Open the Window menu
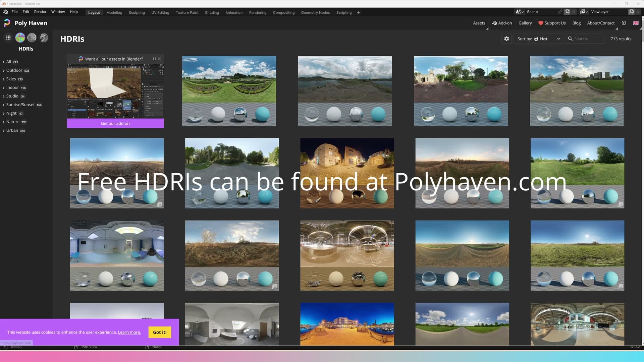644x362 pixels. [x=58, y=12]
